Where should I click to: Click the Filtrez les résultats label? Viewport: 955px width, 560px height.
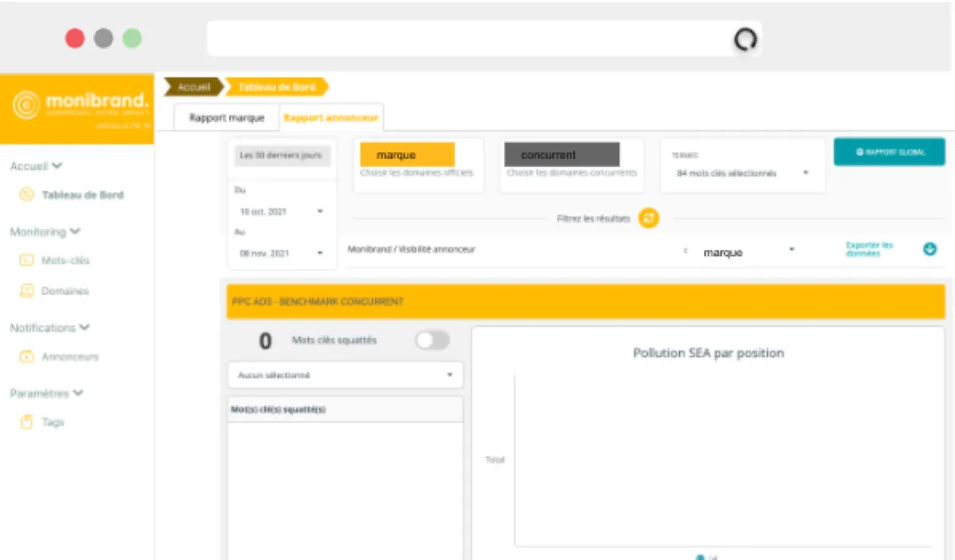click(594, 218)
